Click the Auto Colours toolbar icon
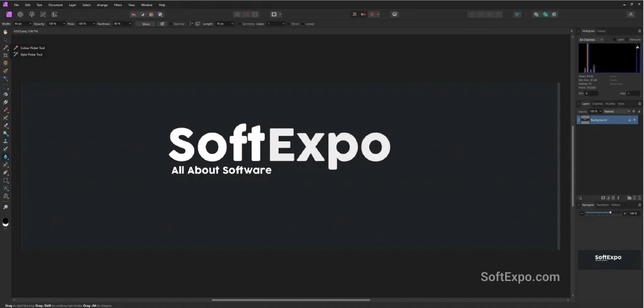Screen dimensions: 644x308 [152, 14]
